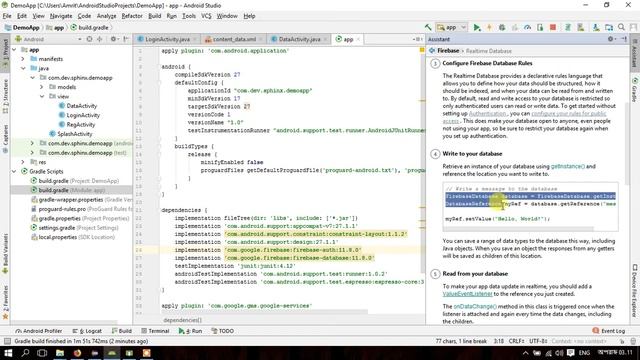
Task: Open the VCS menu
Action: [206, 16]
